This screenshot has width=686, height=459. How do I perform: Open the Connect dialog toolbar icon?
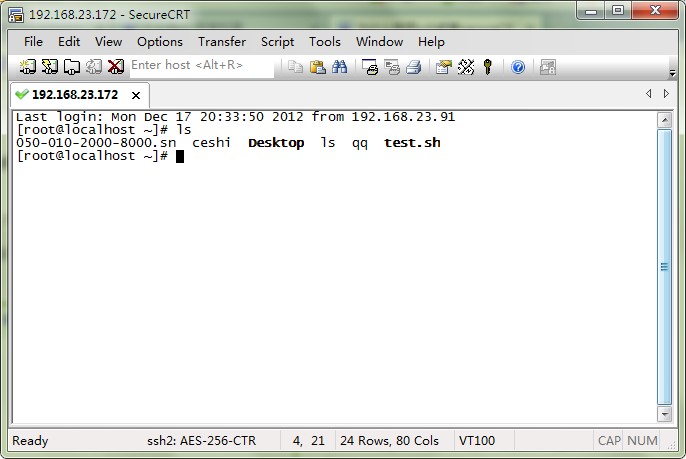[x=28, y=67]
